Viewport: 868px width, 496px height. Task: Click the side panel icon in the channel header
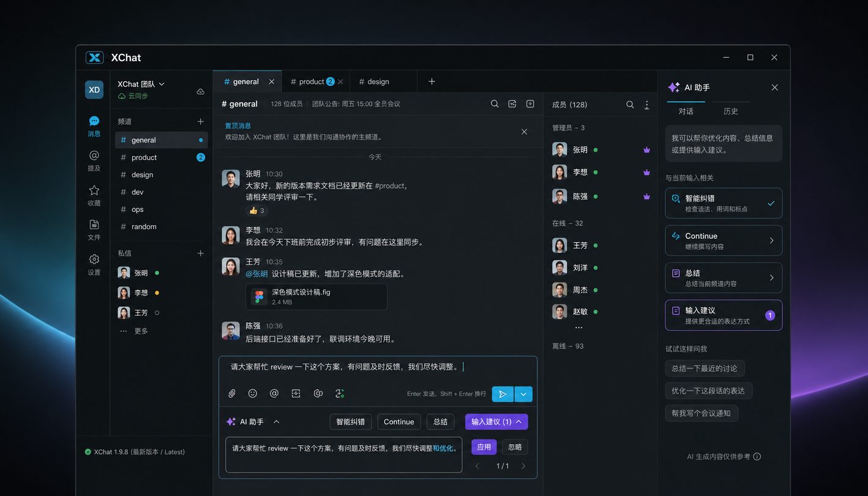pos(530,104)
